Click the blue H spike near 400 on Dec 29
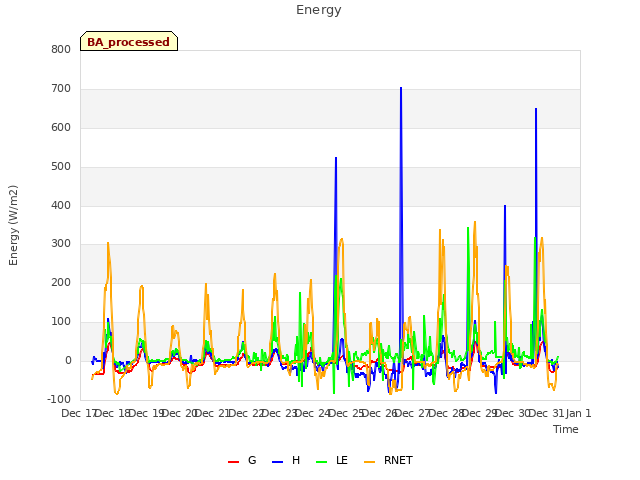This screenshot has width=640, height=480. point(505,206)
